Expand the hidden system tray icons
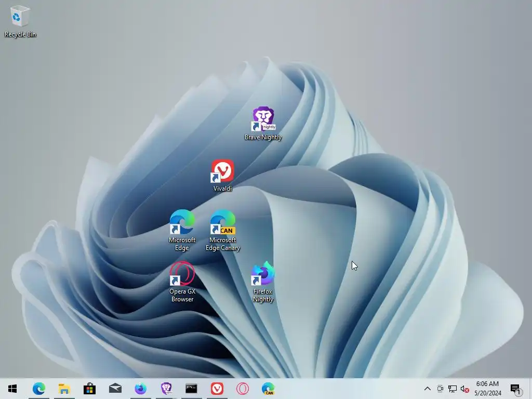 [428, 389]
